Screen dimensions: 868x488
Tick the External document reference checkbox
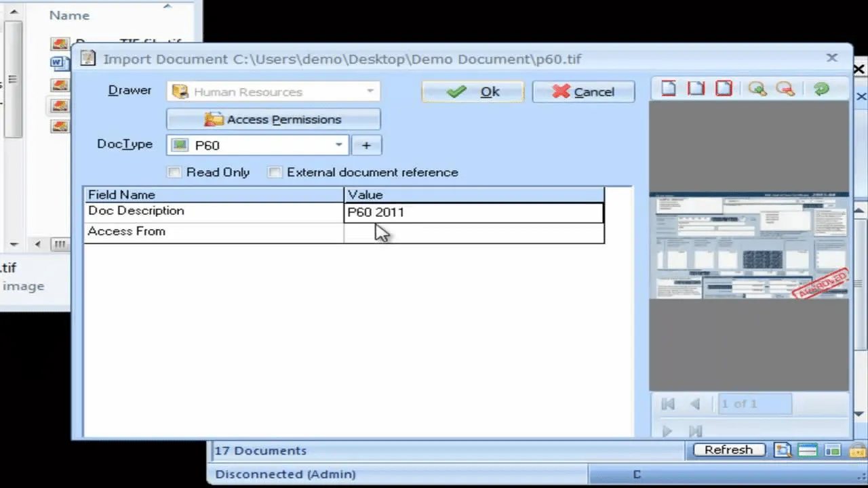[275, 172]
